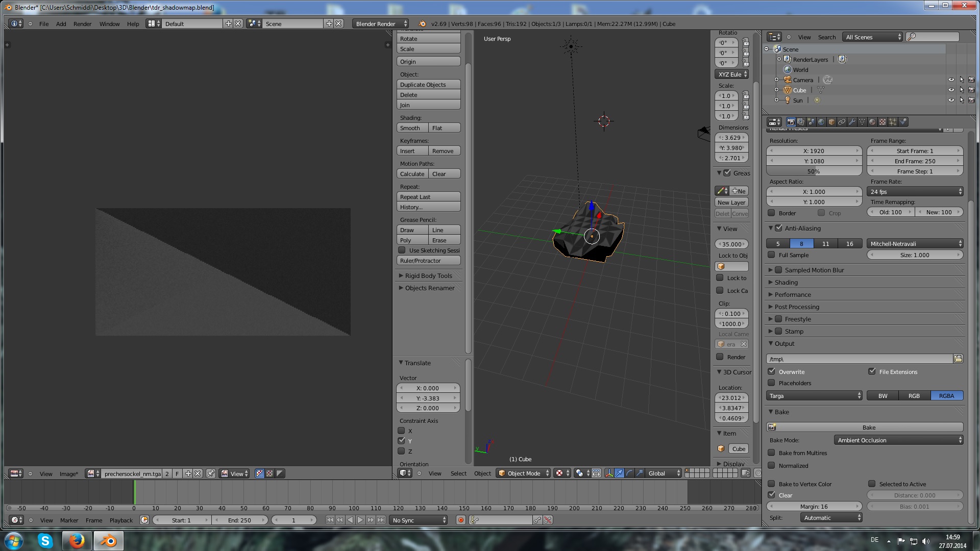980x551 pixels.
Task: Uncheck the Overwrite output option
Action: click(x=772, y=371)
